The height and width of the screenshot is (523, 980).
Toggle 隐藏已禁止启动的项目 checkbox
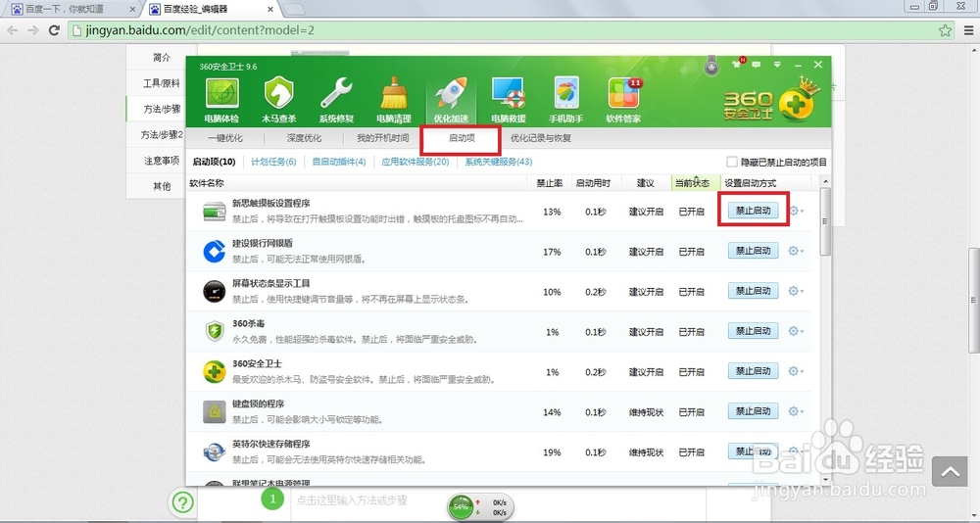coord(732,162)
